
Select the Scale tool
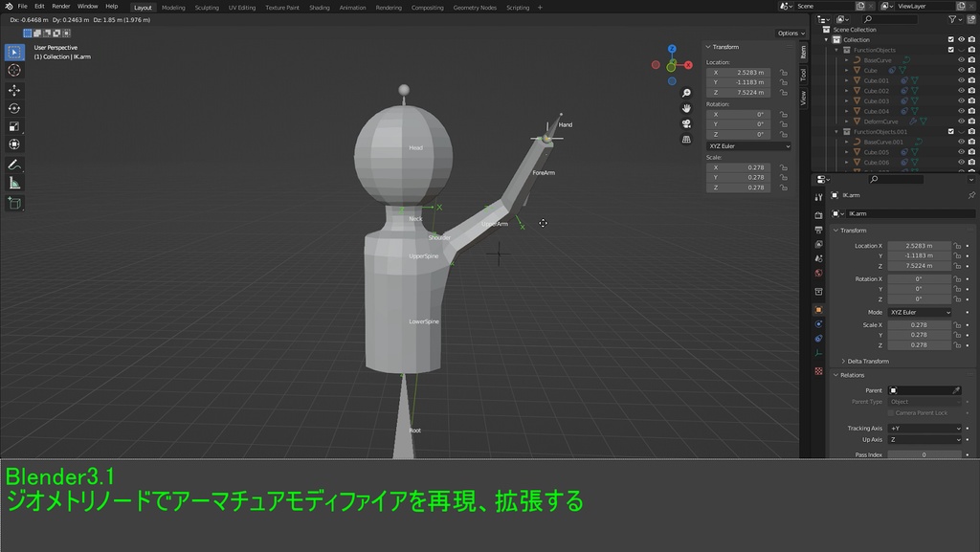click(x=14, y=127)
